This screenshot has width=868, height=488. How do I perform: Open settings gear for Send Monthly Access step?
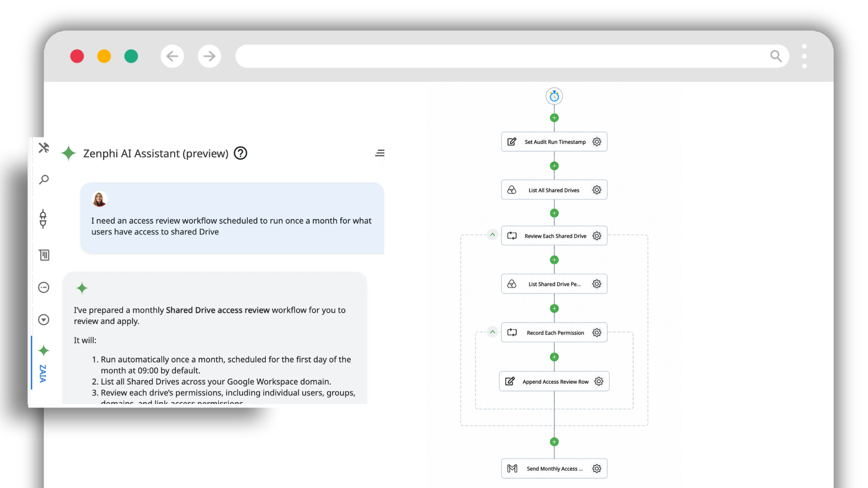[597, 469]
